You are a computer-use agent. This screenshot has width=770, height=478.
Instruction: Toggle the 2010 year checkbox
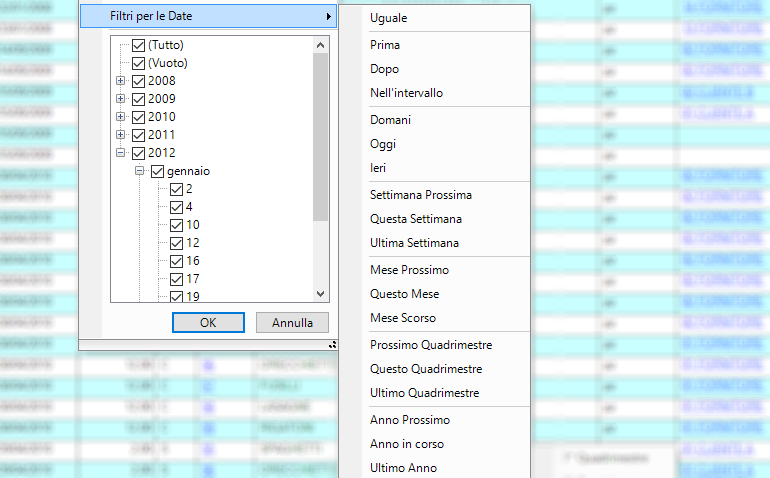(139, 117)
